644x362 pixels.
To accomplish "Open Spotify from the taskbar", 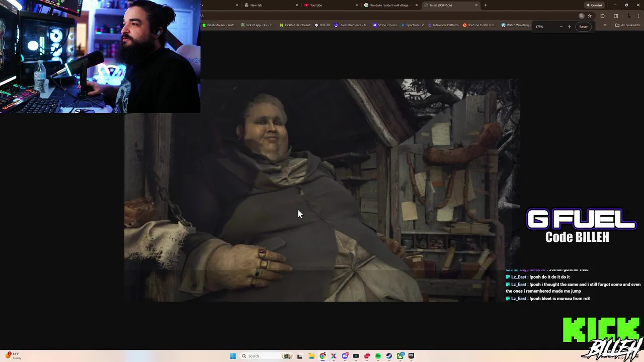I will point(378,356).
